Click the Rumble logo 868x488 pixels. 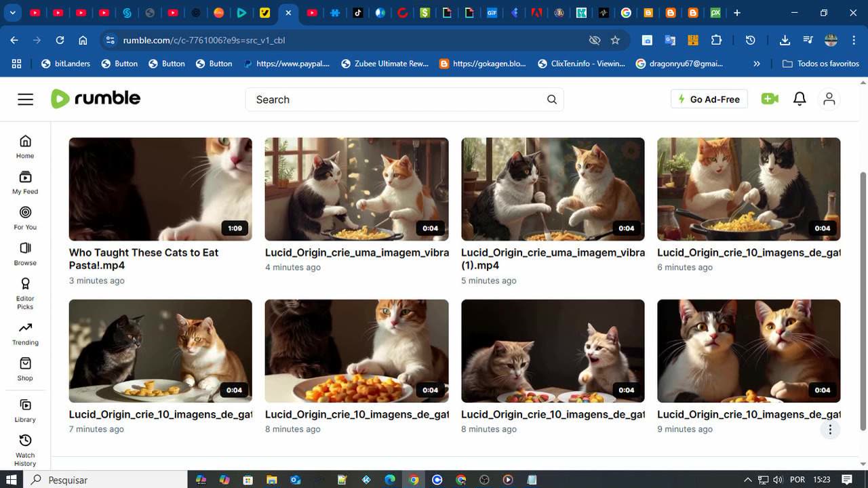tap(96, 99)
